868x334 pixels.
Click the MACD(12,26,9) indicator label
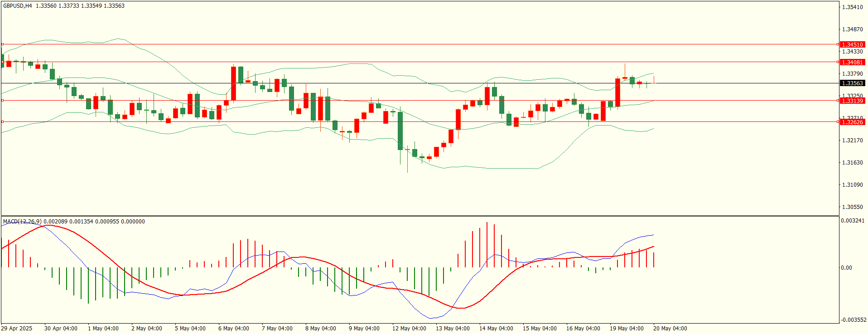point(22,222)
